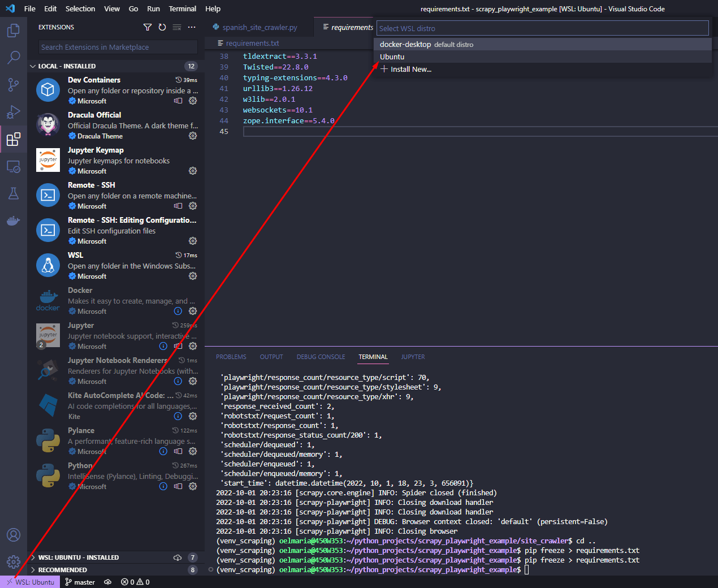Open the Docker view
The image size is (718, 588).
point(12,220)
